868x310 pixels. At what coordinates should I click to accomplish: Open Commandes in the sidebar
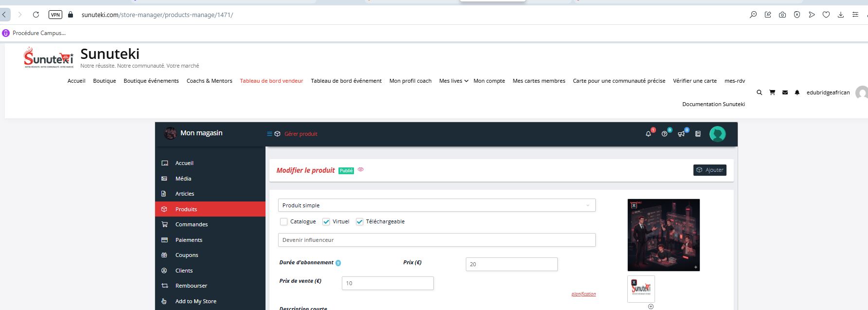191,224
